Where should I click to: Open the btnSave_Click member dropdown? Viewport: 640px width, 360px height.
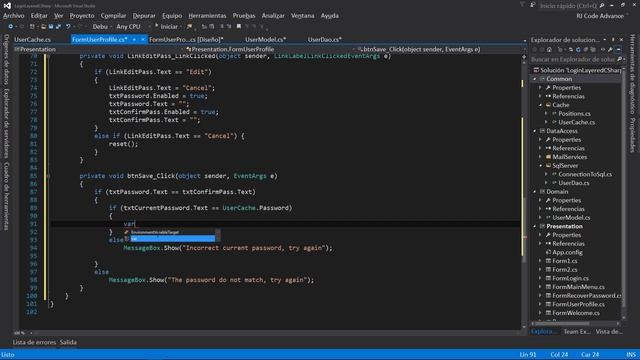pyautogui.click(x=441, y=49)
